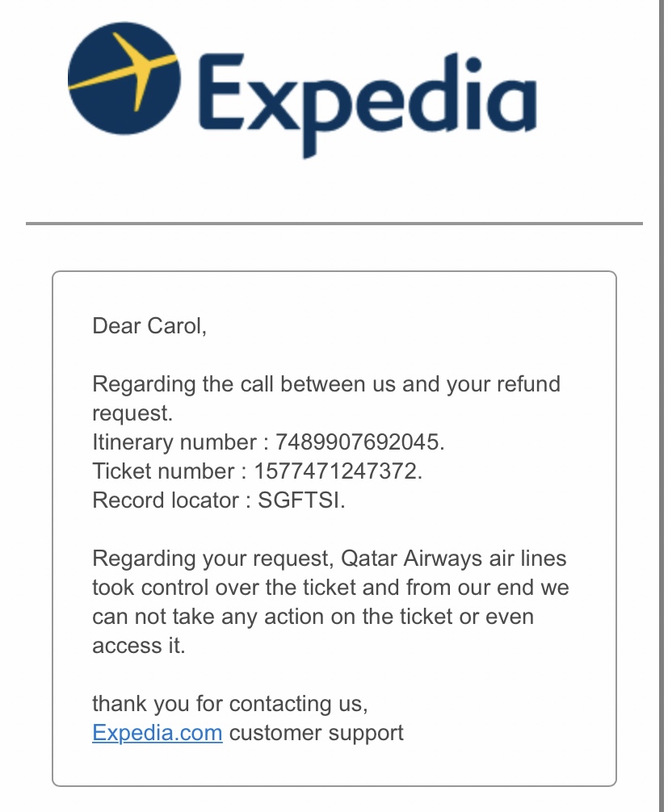
Task: Click the "customer support" text
Action: [x=316, y=733]
